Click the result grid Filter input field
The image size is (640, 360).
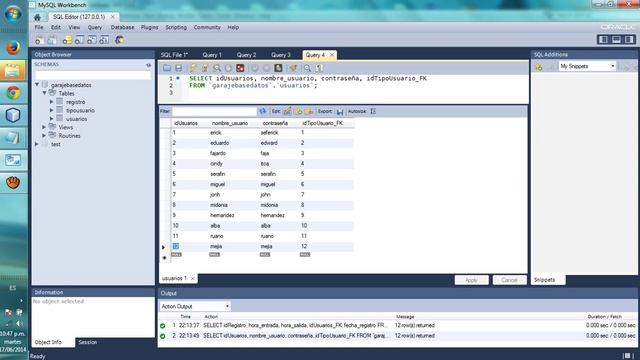point(215,111)
